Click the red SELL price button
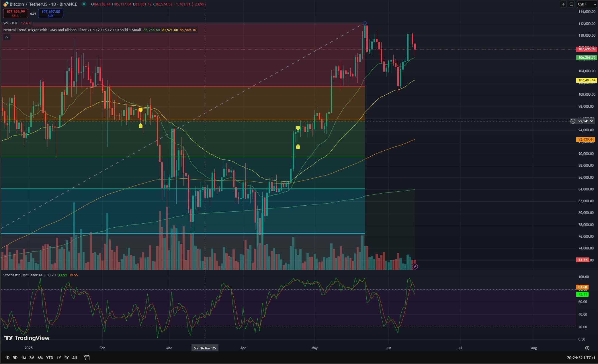 click(15, 13)
